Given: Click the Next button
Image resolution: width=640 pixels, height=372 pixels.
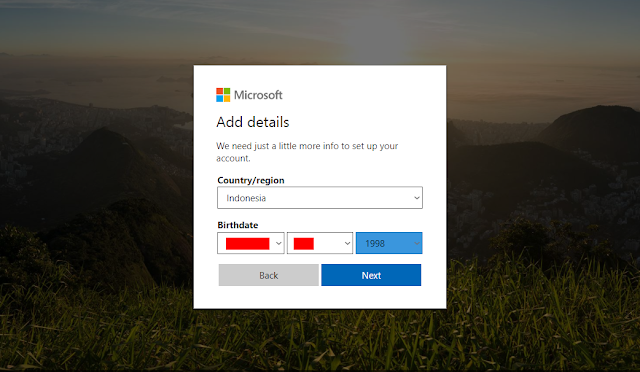Looking at the screenshot, I should coord(371,275).
